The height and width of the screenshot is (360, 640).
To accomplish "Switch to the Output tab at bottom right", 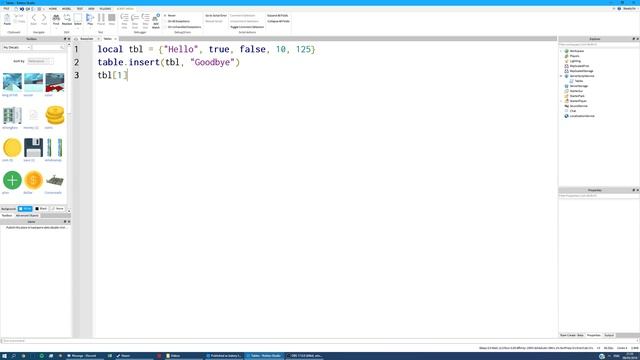I will click(x=609, y=336).
